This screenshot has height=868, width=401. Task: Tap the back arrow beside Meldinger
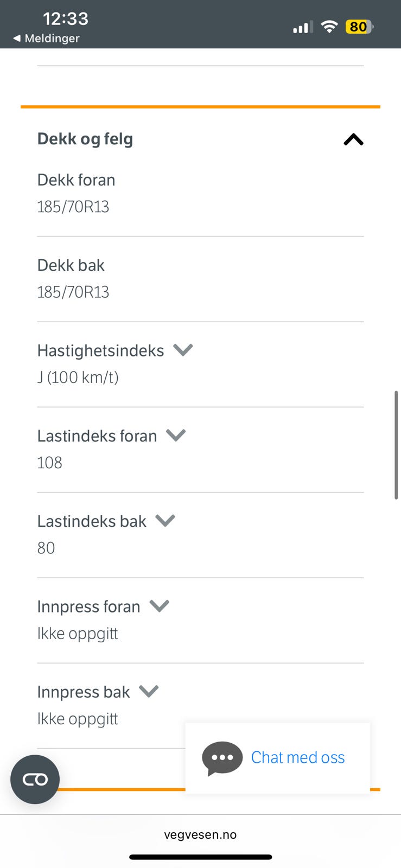tap(17, 39)
